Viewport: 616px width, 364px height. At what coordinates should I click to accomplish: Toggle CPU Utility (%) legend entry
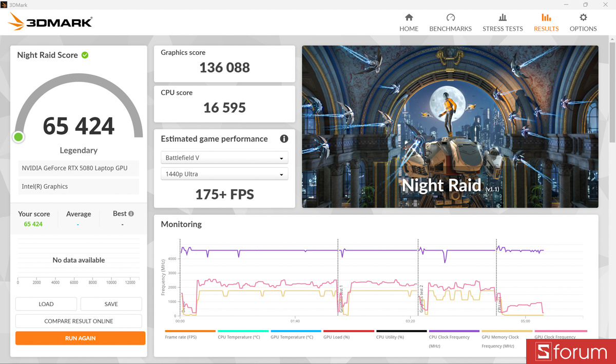click(401, 334)
